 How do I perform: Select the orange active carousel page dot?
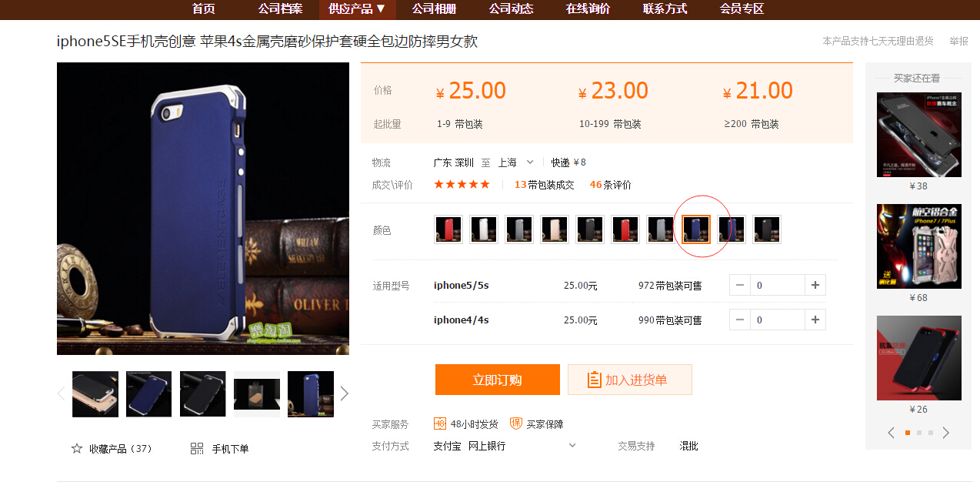coord(908,433)
